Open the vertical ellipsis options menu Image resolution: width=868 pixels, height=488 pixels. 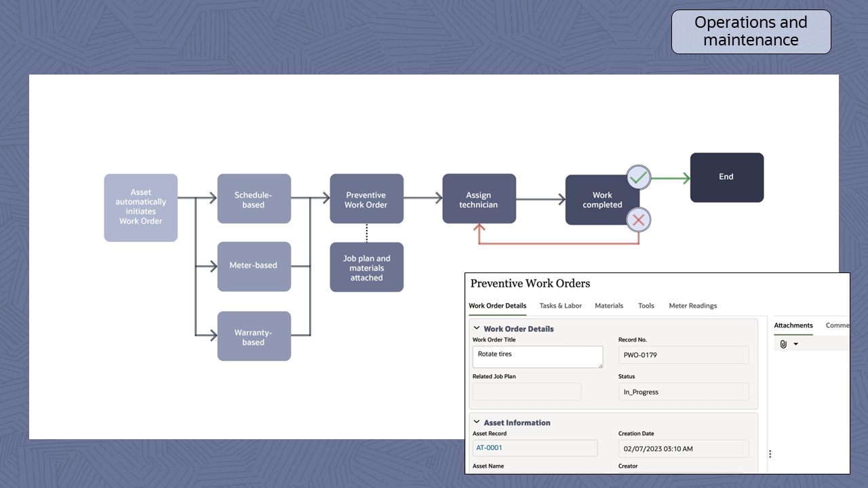click(x=770, y=453)
